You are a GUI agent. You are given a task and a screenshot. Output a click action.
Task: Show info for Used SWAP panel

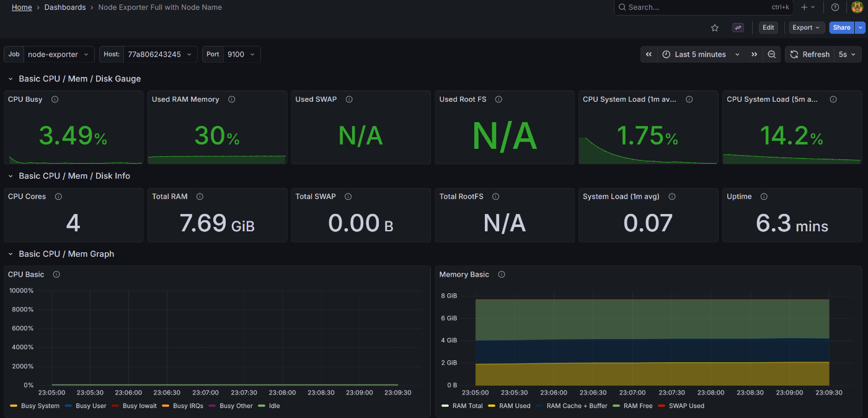click(349, 99)
